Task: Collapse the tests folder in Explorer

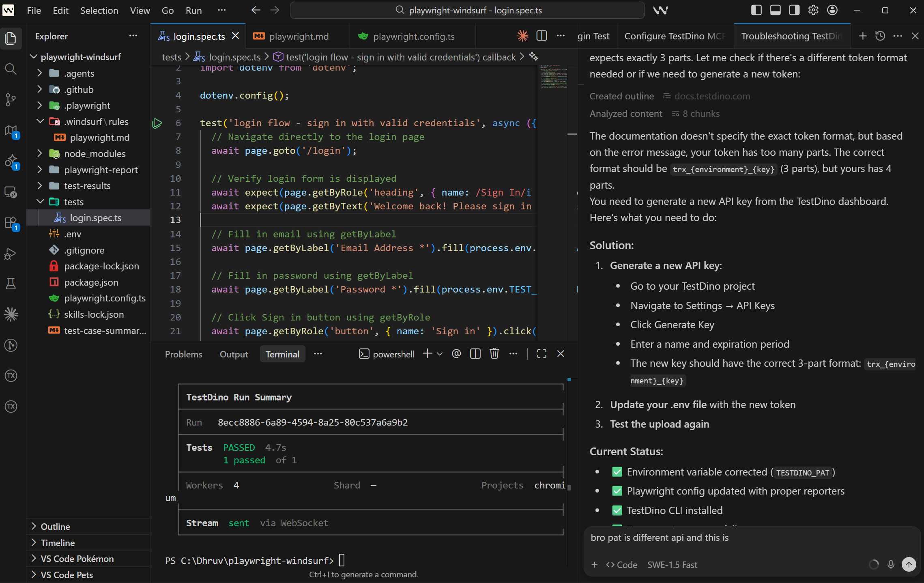Action: [40, 202]
